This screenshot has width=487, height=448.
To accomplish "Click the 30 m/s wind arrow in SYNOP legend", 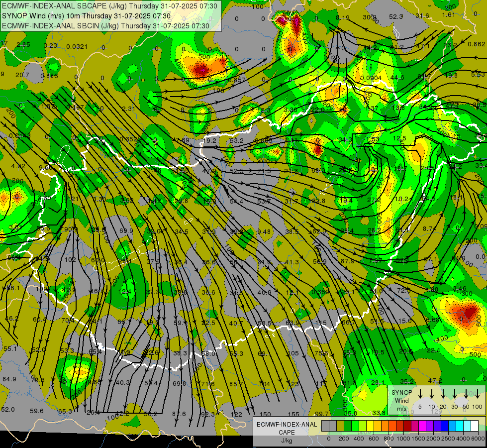I will 454,394.
